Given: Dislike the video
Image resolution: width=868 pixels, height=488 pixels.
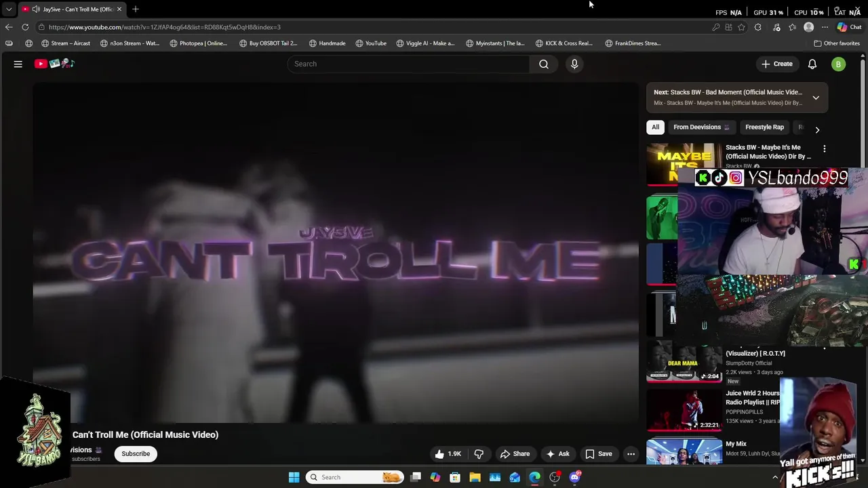Looking at the screenshot, I should tap(479, 454).
